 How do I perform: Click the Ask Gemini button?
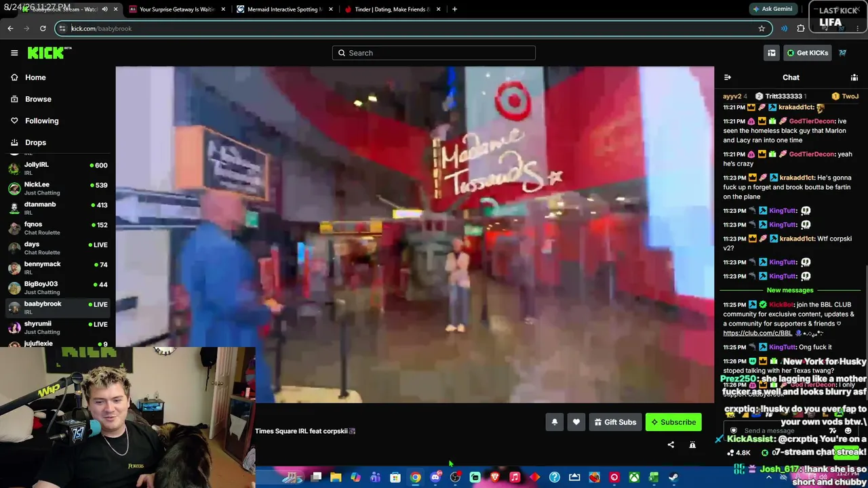point(772,9)
